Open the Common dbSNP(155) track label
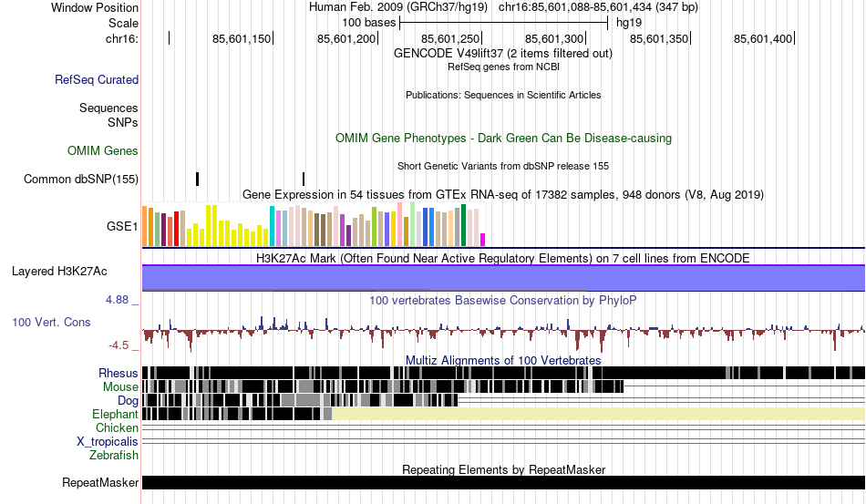 tap(80, 179)
